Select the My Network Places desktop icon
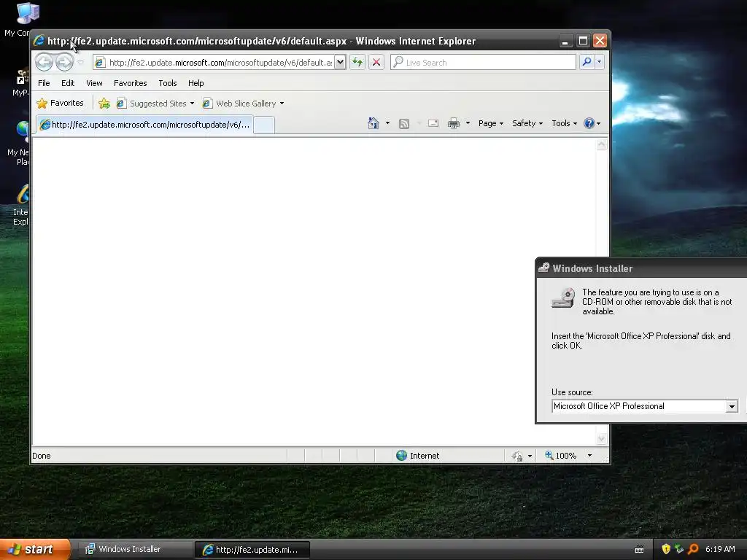This screenshot has height=560, width=747. [x=18, y=144]
